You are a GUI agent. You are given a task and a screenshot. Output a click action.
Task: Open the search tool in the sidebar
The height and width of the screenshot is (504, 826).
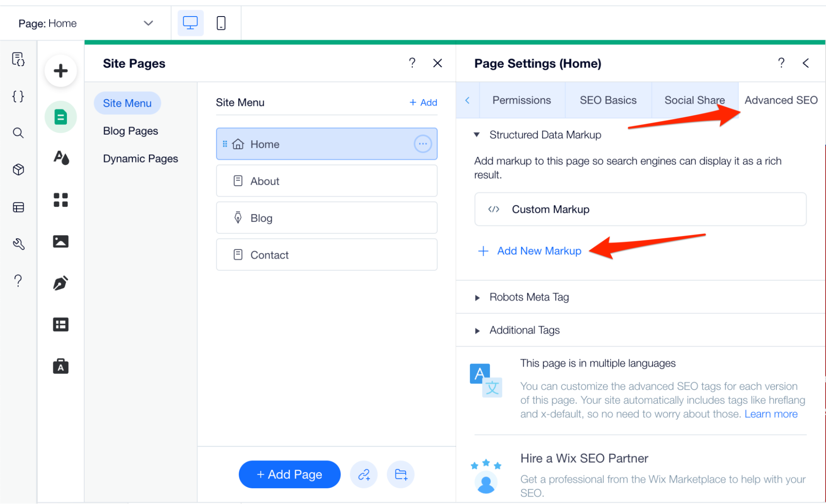(17, 133)
